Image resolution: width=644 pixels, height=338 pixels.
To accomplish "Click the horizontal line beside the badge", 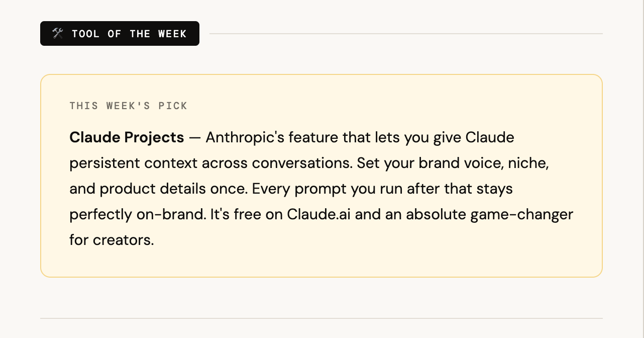I will click(405, 34).
